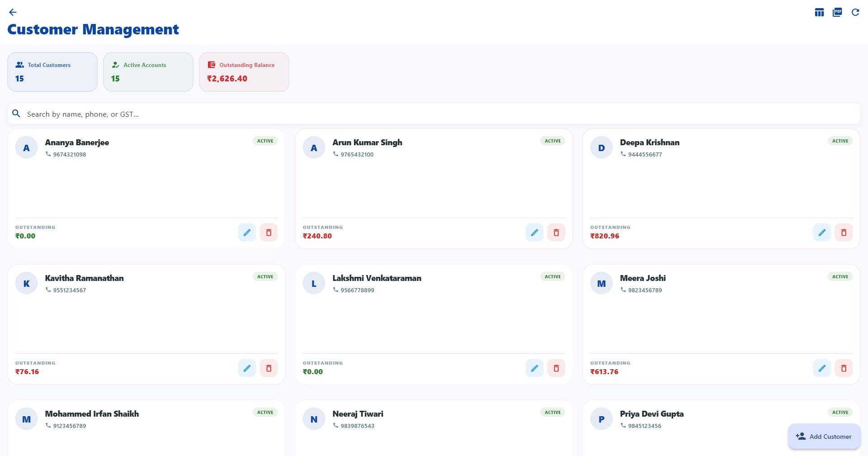Open the Outstanding Balance summary card
868x456 pixels.
pyautogui.click(x=244, y=72)
